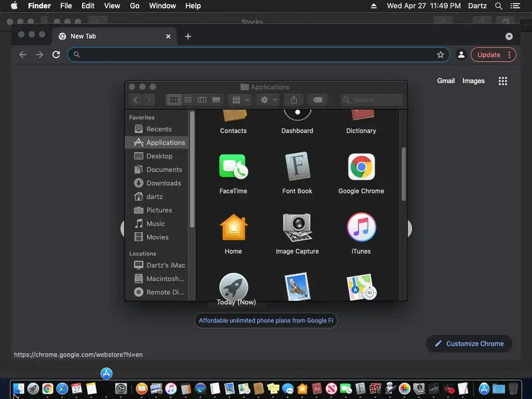Open Launchpad from the Dock
Screen dimensions: 532x399
(x=33, y=389)
